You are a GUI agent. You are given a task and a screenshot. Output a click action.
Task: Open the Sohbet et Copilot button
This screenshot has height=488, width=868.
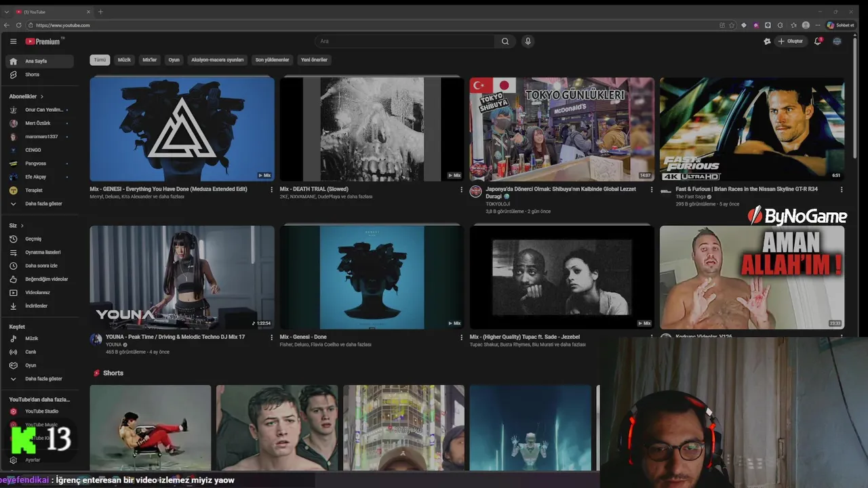point(840,25)
